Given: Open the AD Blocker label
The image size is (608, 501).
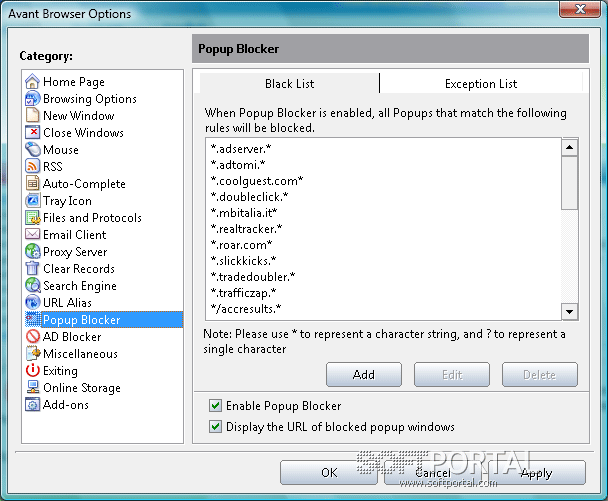Looking at the screenshot, I should tap(72, 337).
